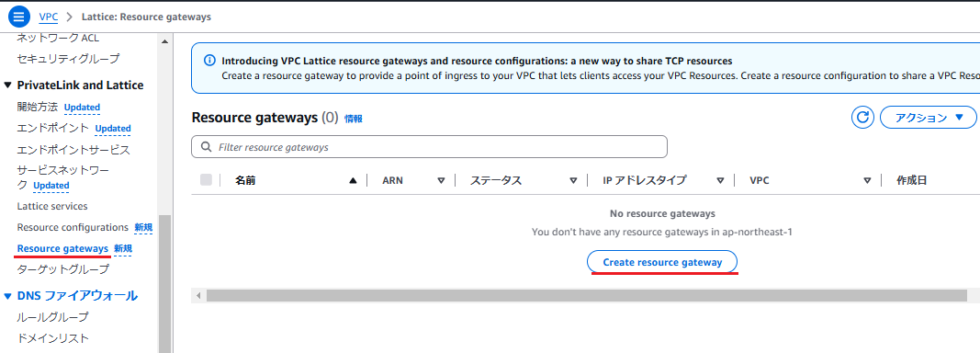Open セキュリティグループ in sidebar
Image resolution: width=980 pixels, height=353 pixels.
tap(68, 59)
